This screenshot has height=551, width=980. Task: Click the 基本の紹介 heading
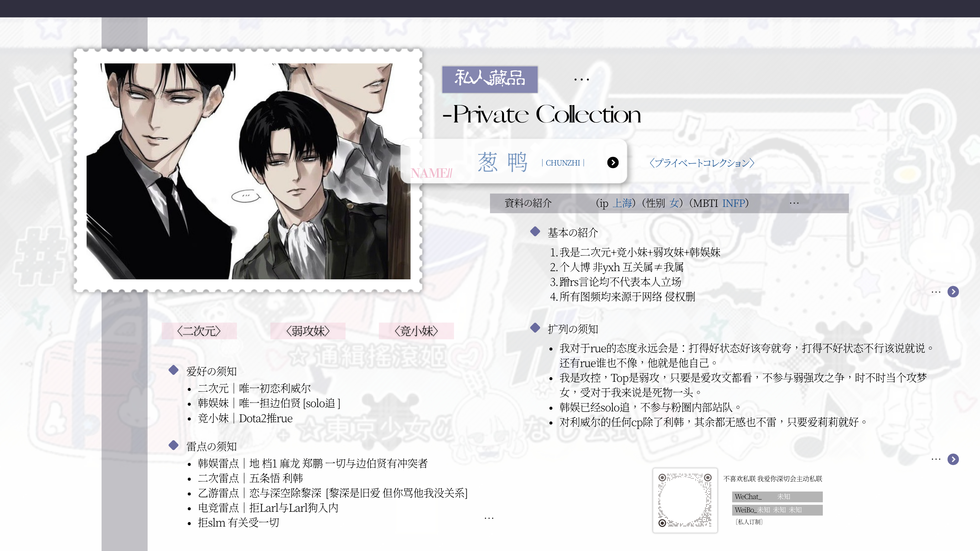573,232
